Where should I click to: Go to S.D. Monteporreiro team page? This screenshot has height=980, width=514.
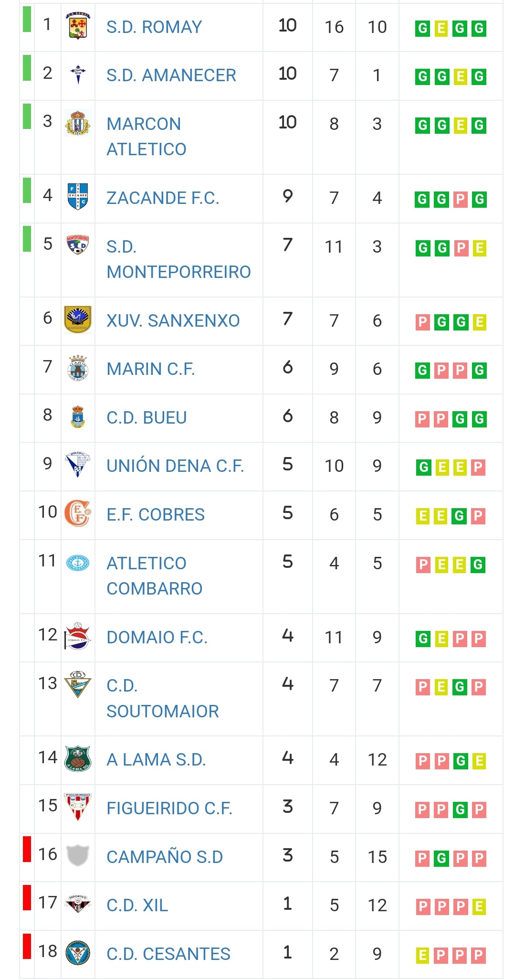pyautogui.click(x=178, y=259)
